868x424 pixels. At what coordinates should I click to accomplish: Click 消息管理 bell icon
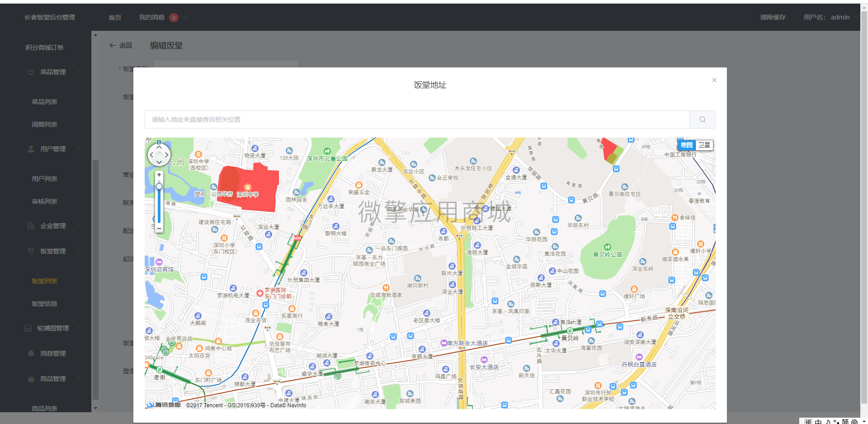pyautogui.click(x=31, y=353)
